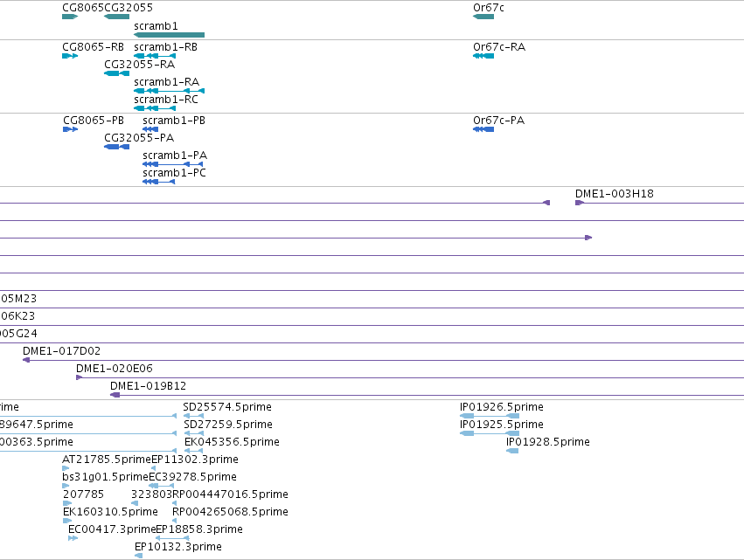Select the scramb1 gene bar
The image size is (744, 560).
click(170, 35)
